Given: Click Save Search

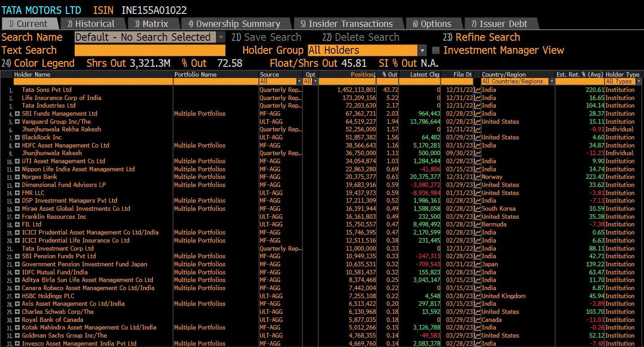Looking at the screenshot, I should pos(266,37).
